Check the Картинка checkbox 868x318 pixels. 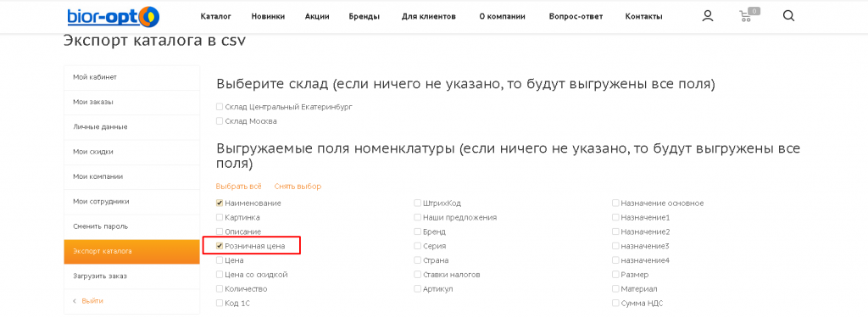coord(220,218)
